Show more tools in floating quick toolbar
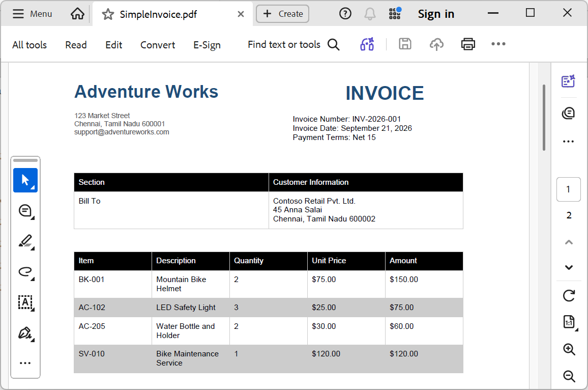Screen dimensions: 588x390 click(25, 363)
